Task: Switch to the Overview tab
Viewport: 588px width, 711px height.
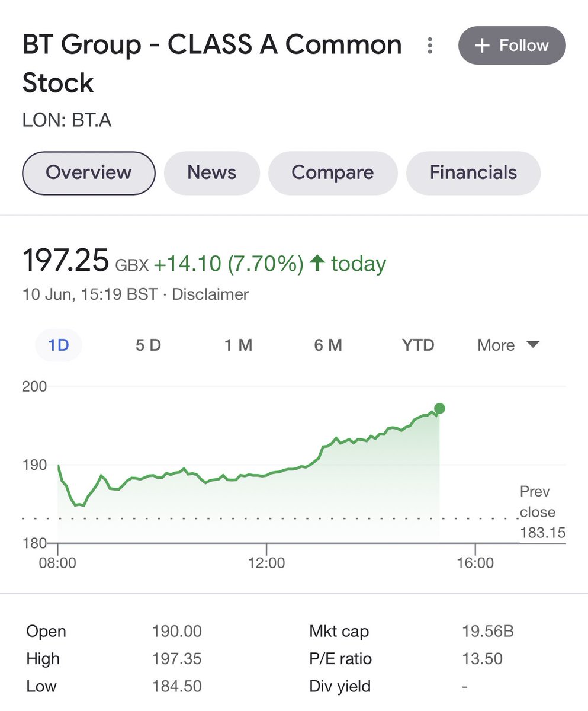Action: pyautogui.click(x=89, y=173)
